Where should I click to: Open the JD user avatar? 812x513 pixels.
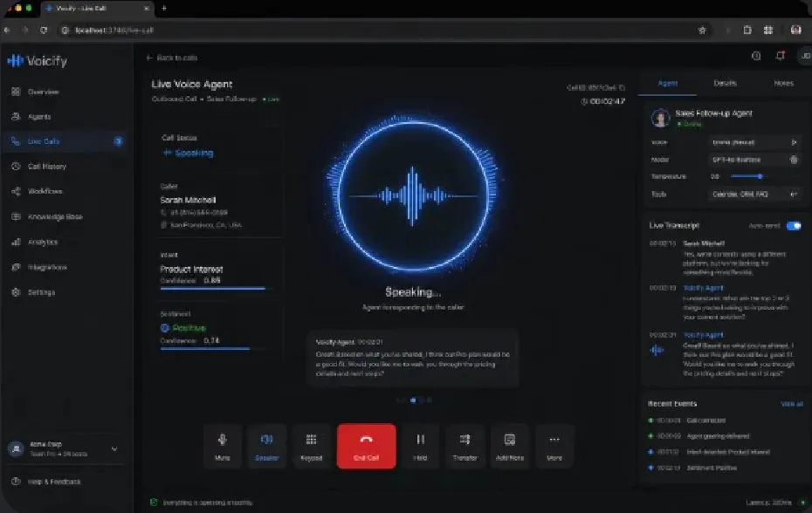pos(805,56)
